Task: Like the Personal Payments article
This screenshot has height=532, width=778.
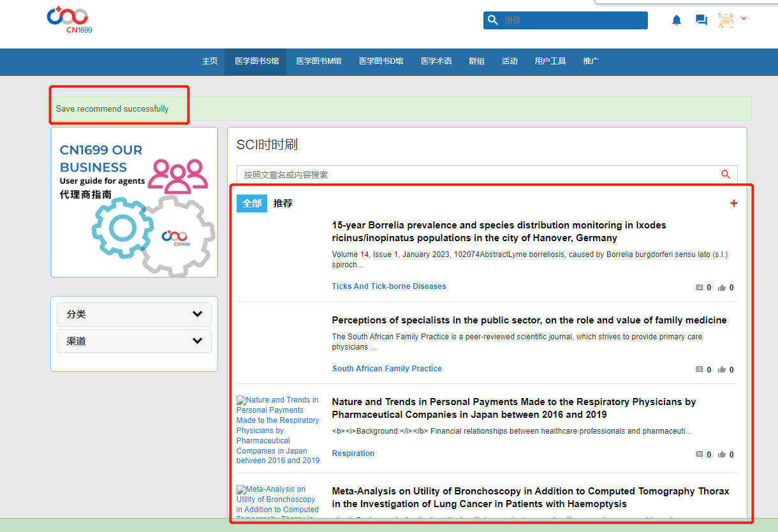Action: pyautogui.click(x=722, y=455)
